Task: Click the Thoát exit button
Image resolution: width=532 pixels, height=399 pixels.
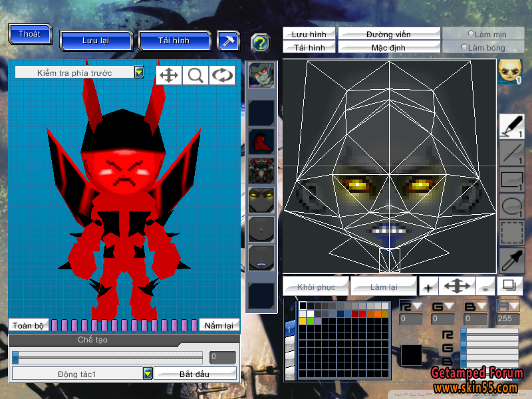Action: click(30, 34)
